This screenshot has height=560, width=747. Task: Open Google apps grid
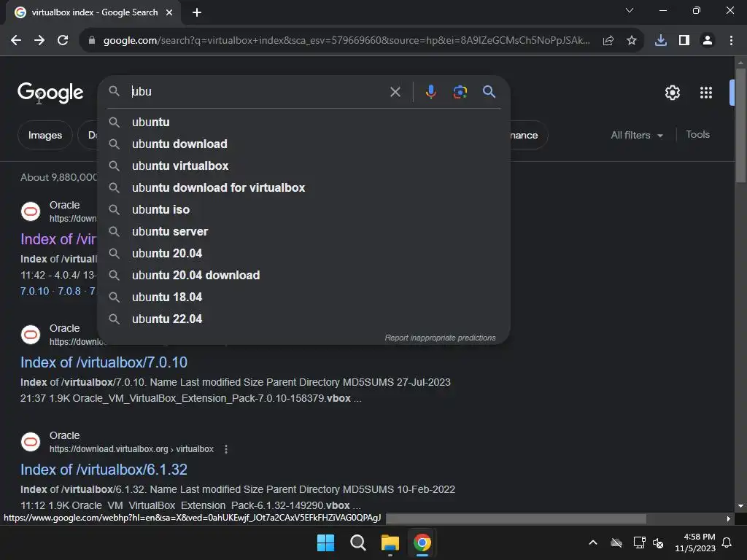click(706, 93)
